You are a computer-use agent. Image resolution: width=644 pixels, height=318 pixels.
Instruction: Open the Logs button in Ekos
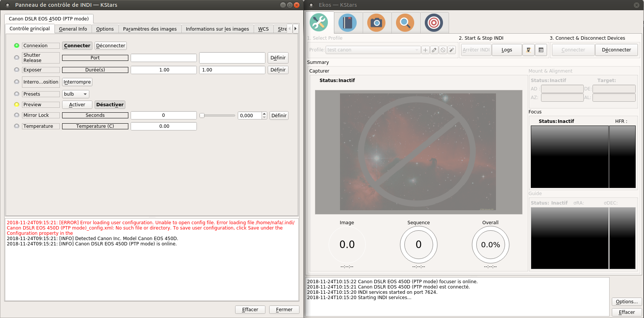pos(507,50)
